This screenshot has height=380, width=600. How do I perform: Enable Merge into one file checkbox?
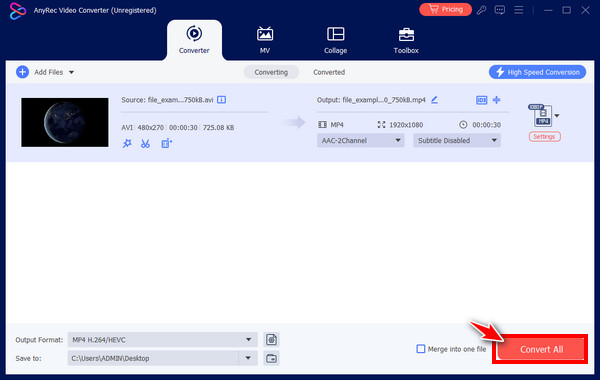421,349
